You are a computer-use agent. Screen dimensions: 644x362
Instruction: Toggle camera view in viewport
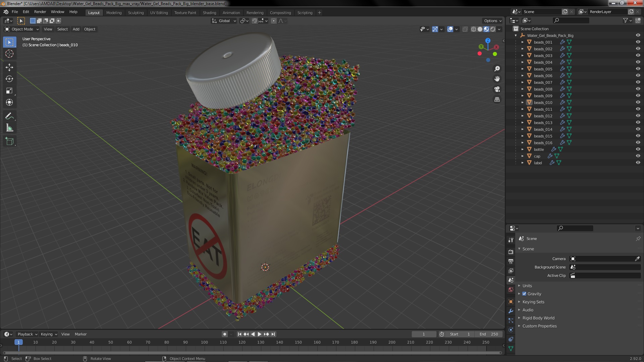(x=497, y=89)
